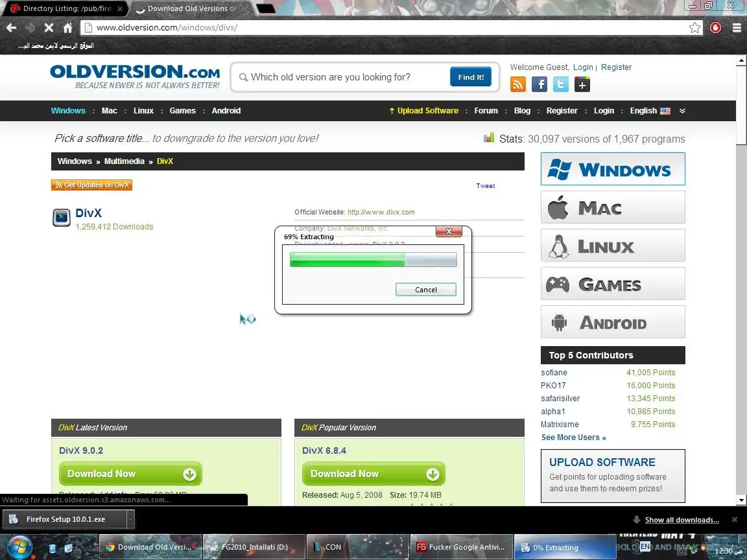Switch to Download Old Versions tab
747x560 pixels.
click(191, 8)
